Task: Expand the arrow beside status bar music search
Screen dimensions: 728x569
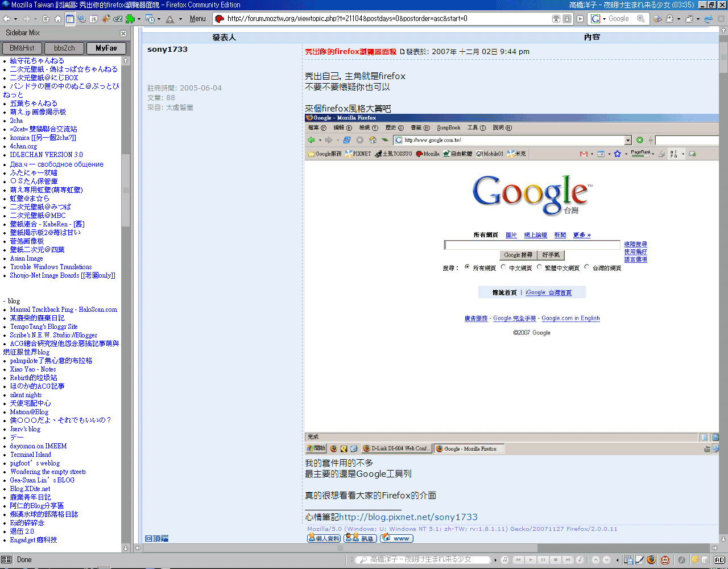Action: 495,560
